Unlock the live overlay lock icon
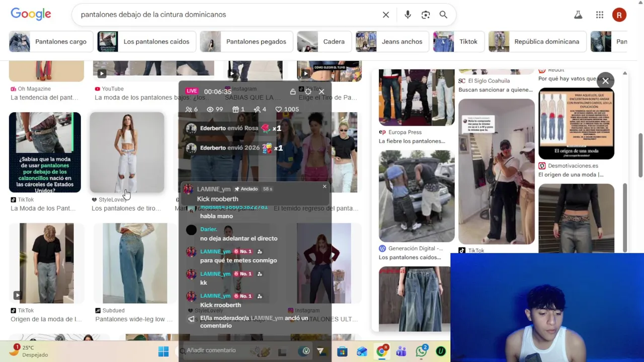This screenshot has width=644, height=362. 293,92
